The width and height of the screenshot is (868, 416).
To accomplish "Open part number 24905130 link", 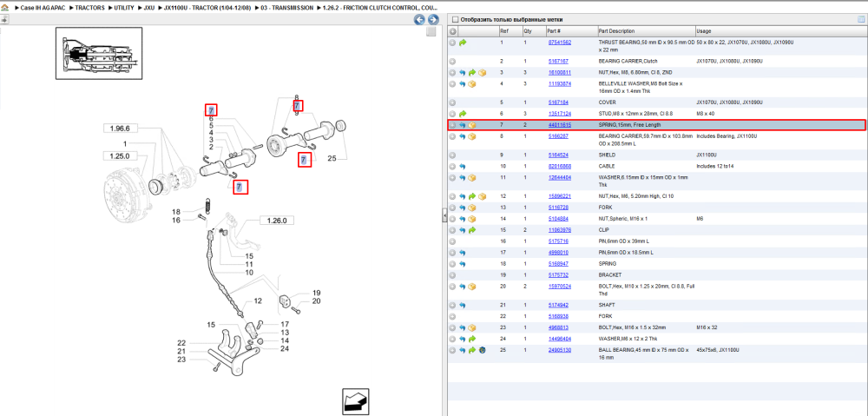I will pyautogui.click(x=560, y=350).
